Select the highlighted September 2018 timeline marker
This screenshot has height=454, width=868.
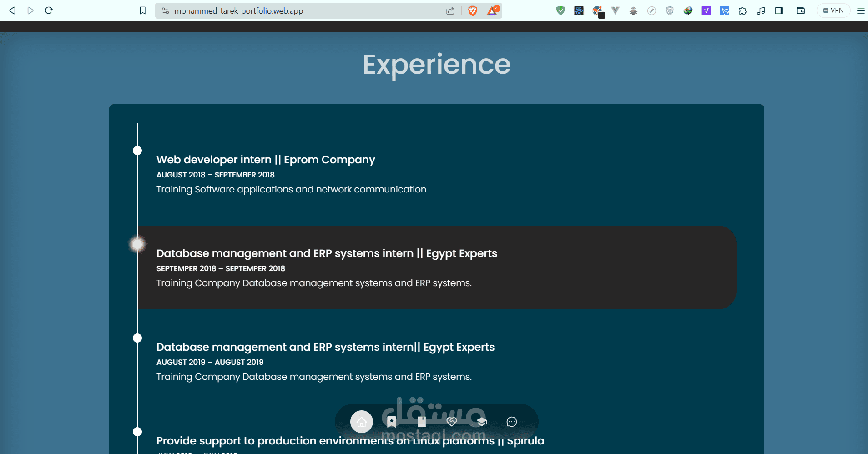click(x=137, y=244)
